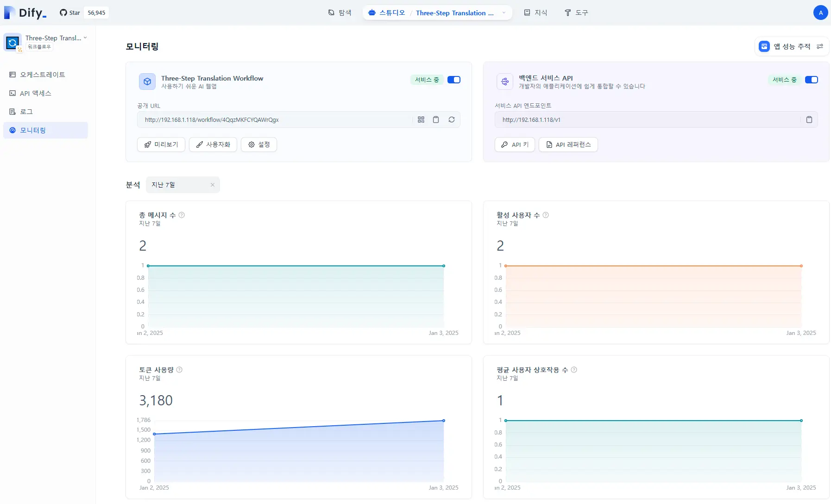Viewport: 831px width, 504px height.
Task: Regenerate the public URL
Action: click(451, 120)
